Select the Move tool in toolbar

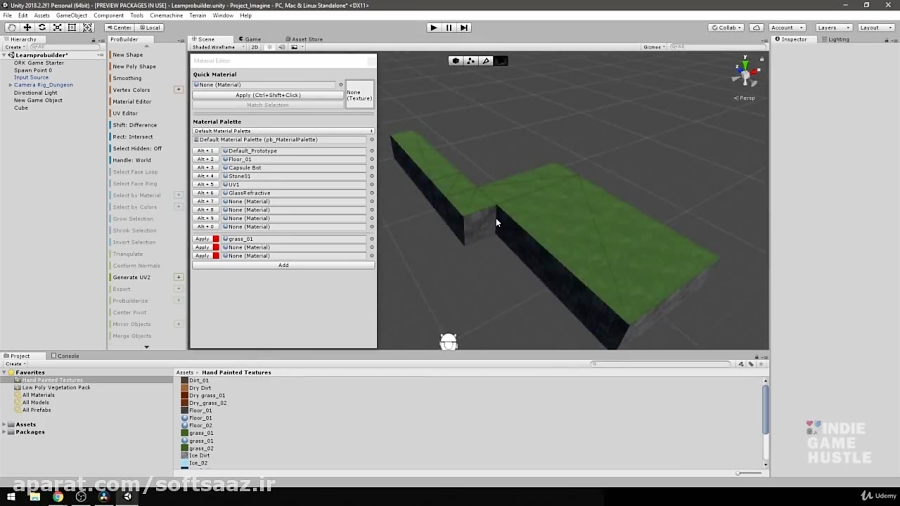point(27,28)
